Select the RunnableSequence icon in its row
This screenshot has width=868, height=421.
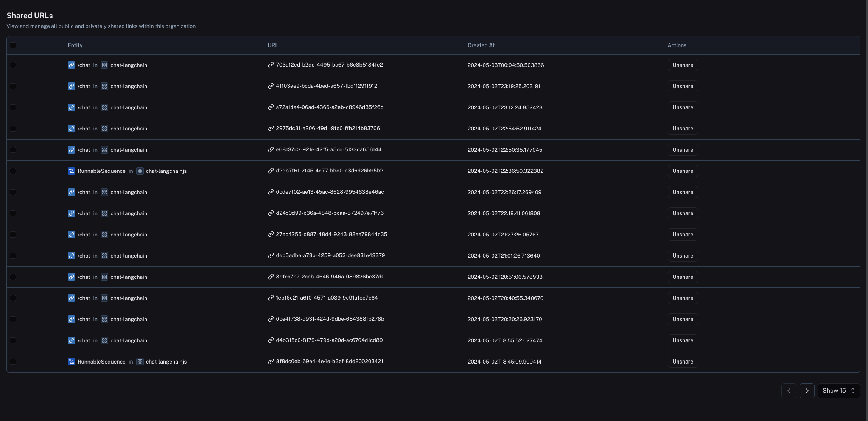pyautogui.click(x=72, y=171)
